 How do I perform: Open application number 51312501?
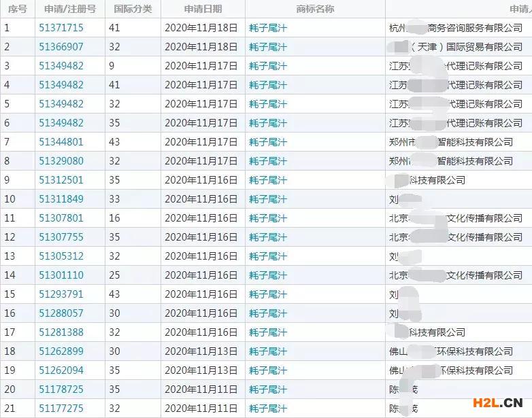pos(61,180)
